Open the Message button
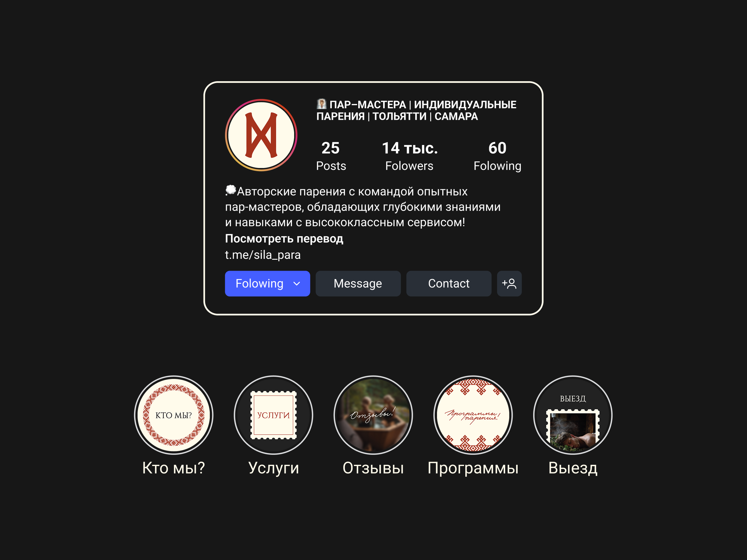 coord(358,283)
